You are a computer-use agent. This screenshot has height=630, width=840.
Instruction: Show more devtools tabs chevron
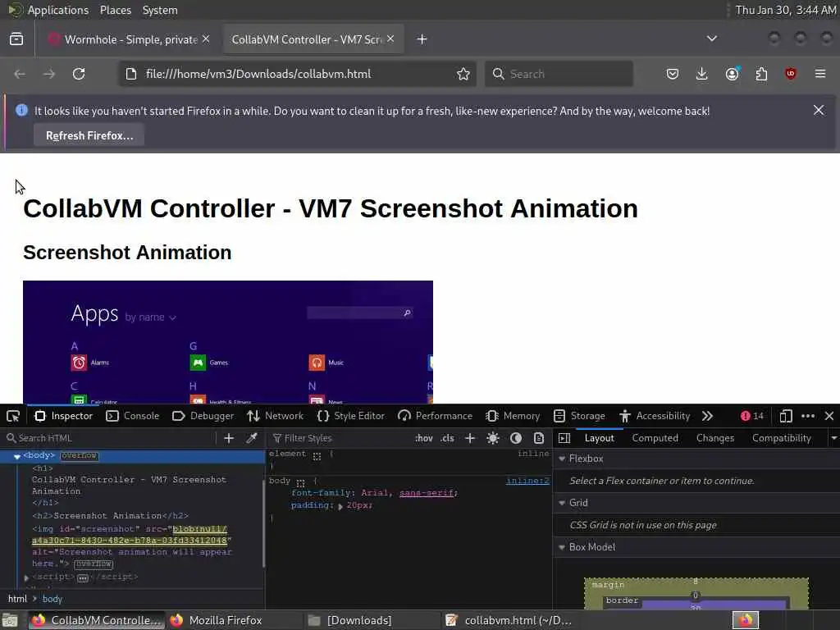[x=707, y=416]
